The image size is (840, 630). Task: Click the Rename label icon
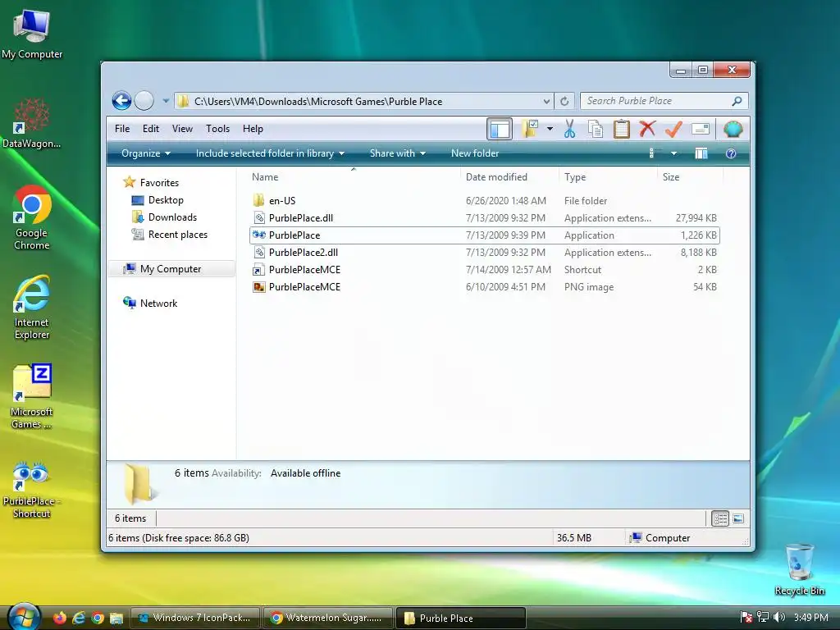tap(701, 129)
